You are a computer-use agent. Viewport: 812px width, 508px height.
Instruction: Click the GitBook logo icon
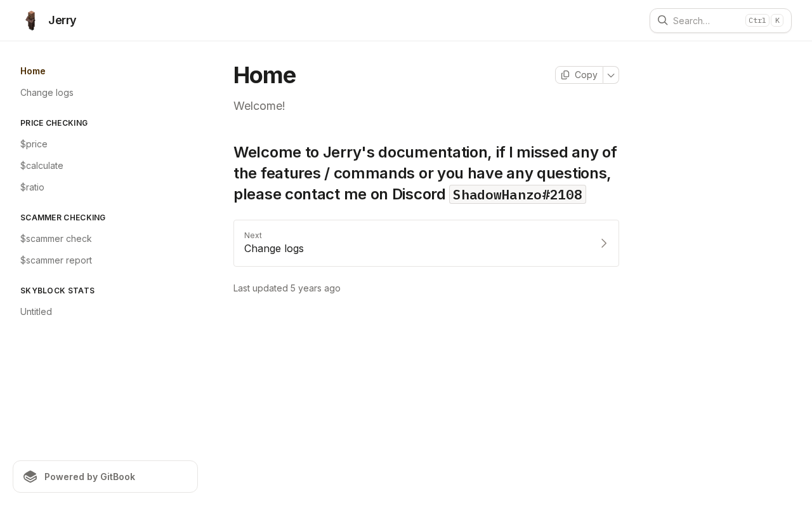click(x=30, y=477)
